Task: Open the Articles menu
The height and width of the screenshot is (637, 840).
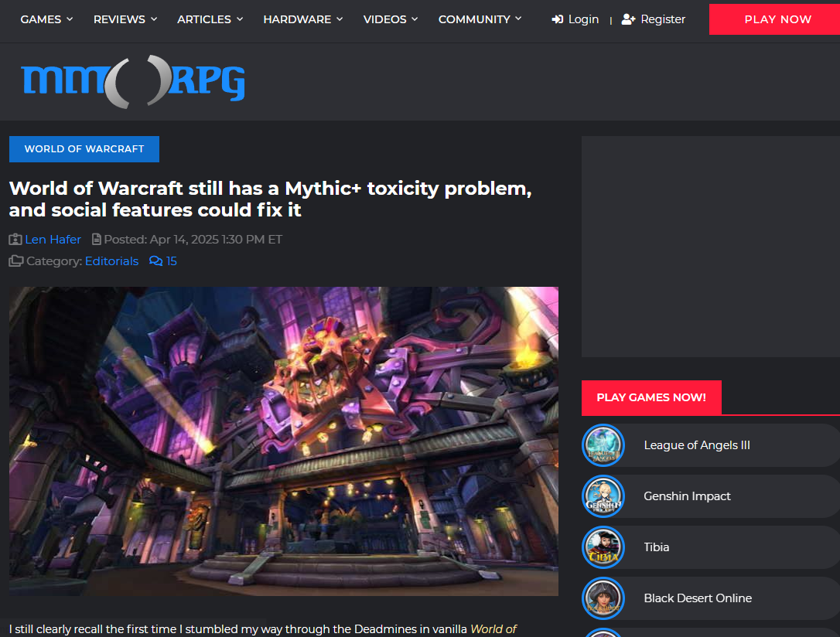Action: (210, 19)
